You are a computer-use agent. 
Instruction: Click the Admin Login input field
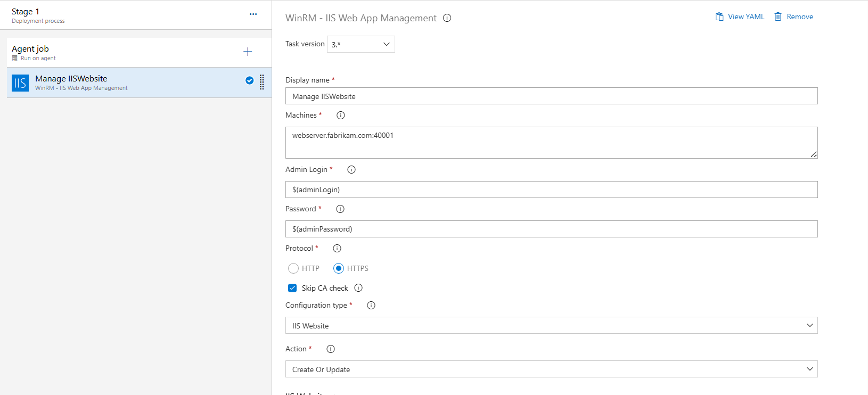pyautogui.click(x=552, y=190)
